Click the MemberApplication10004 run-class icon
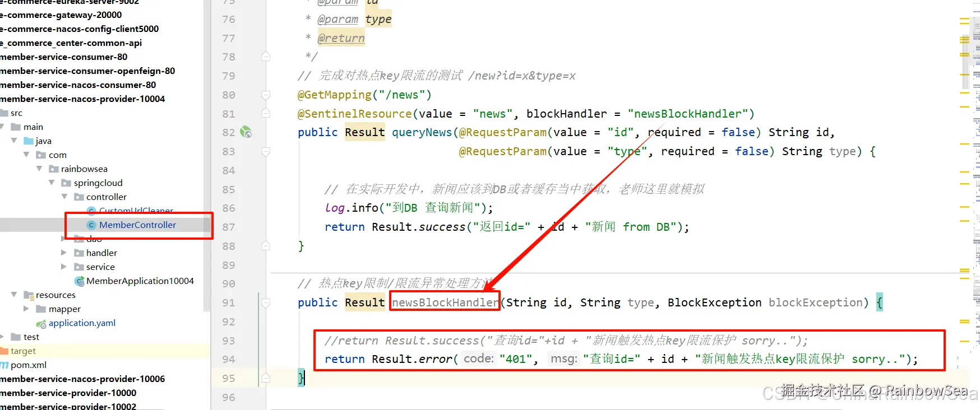 pyautogui.click(x=79, y=281)
